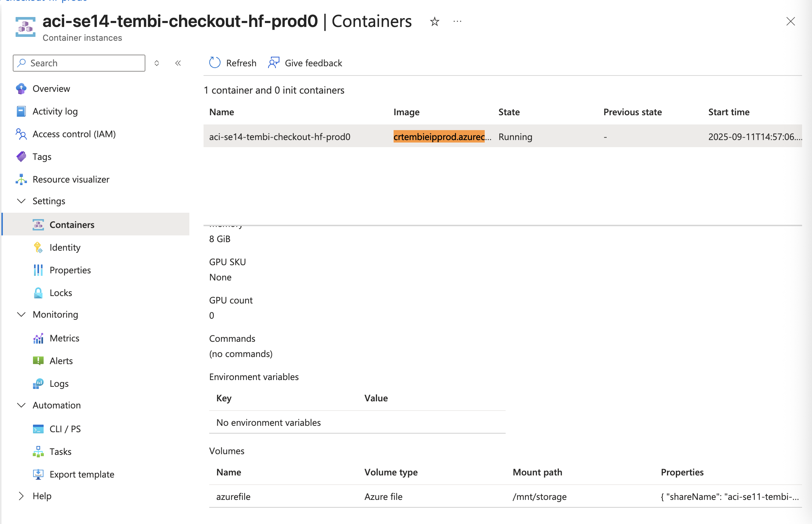Click the expand/collapse all menu arrows
The width and height of the screenshot is (812, 524).
[x=157, y=63]
